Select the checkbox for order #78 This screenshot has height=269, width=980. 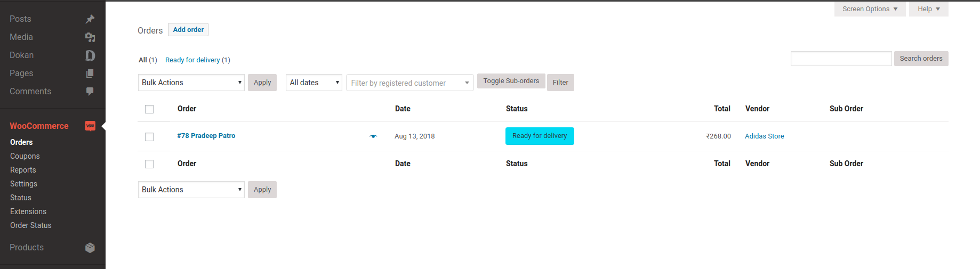tap(149, 137)
